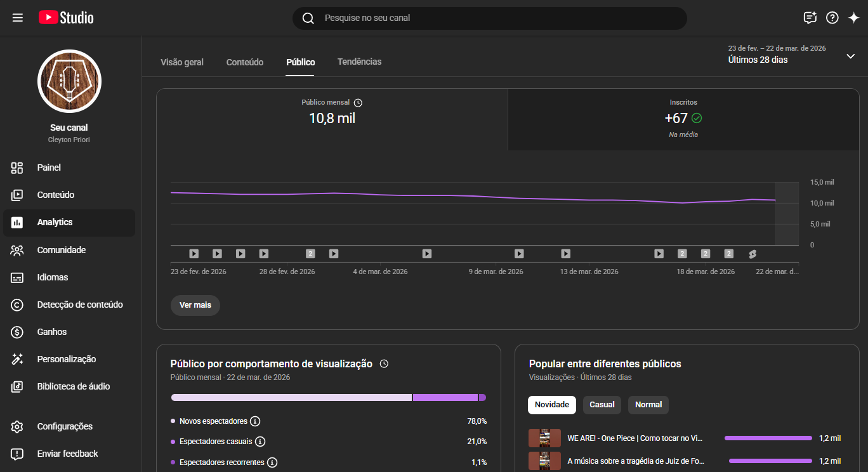This screenshot has width=868, height=472.
Task: Click the Ver mais button
Action: coord(195,305)
